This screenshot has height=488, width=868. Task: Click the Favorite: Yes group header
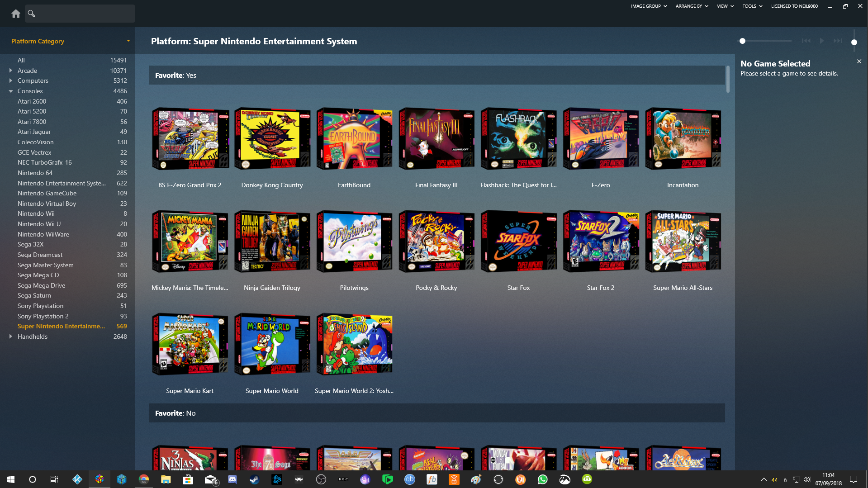coord(436,75)
